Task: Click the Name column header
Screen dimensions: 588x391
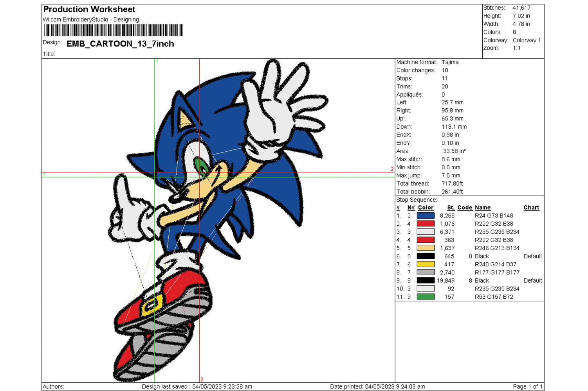Action: point(483,208)
